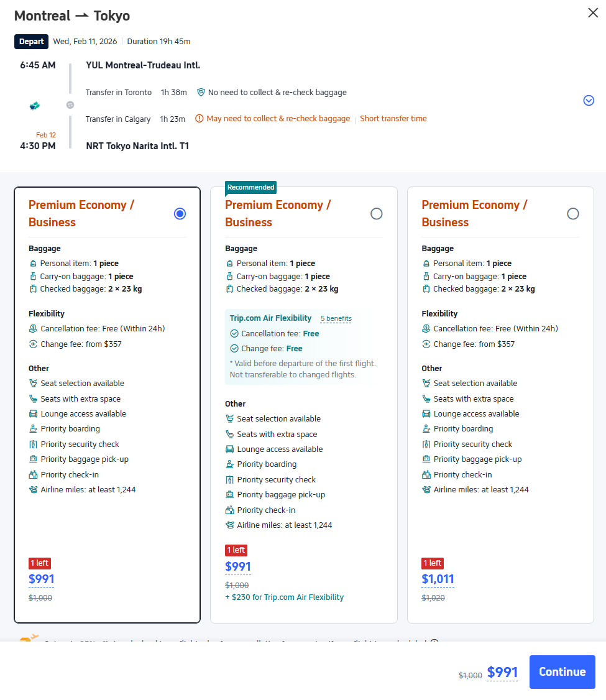This screenshot has width=606, height=700.
Task: Click lounge access icon in first card
Action: (34, 414)
